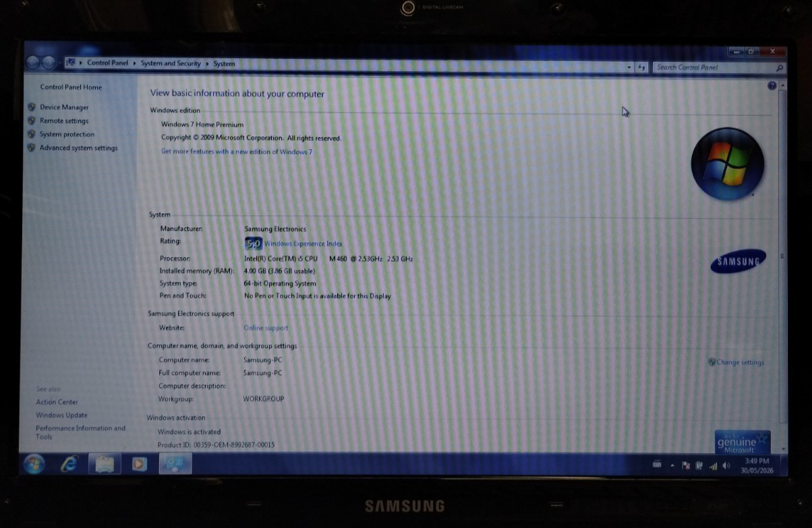
Task: Open Device Manager from the sidebar
Action: [x=64, y=107]
